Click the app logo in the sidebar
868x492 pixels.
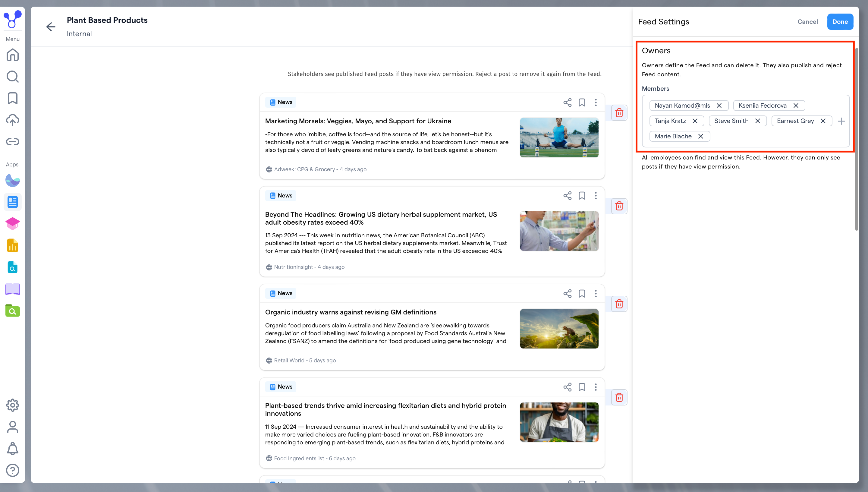click(12, 19)
